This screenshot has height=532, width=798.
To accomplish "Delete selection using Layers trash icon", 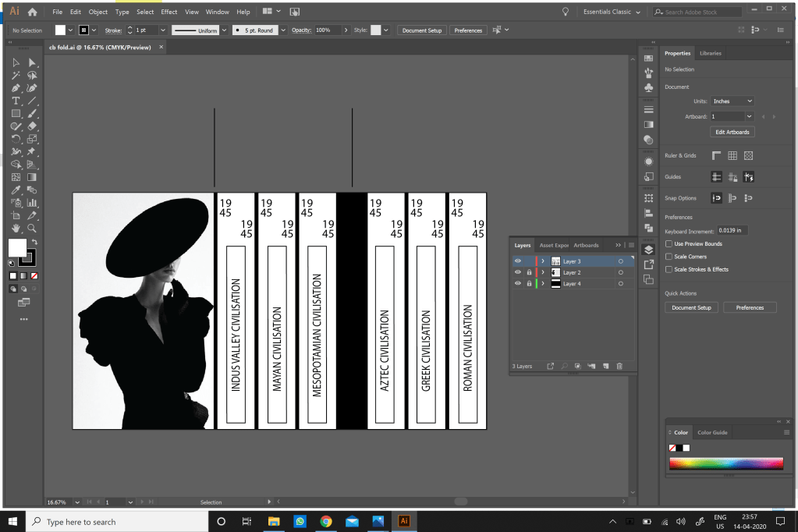I will click(x=619, y=366).
